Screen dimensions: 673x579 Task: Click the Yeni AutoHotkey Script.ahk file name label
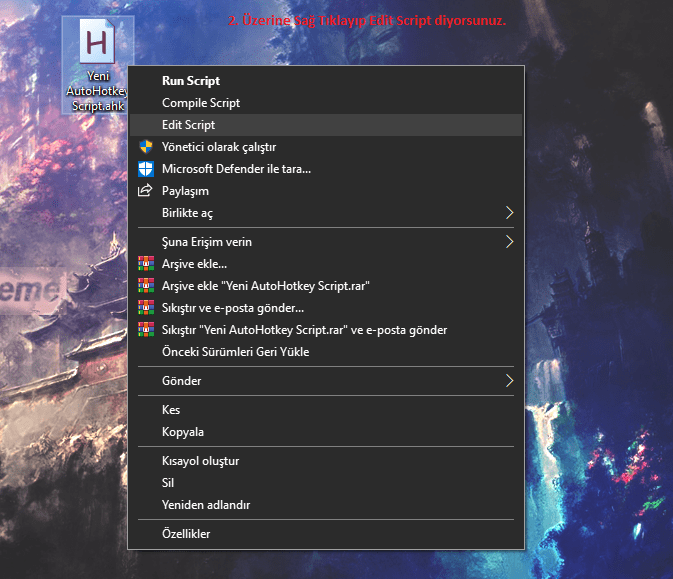tap(97, 91)
